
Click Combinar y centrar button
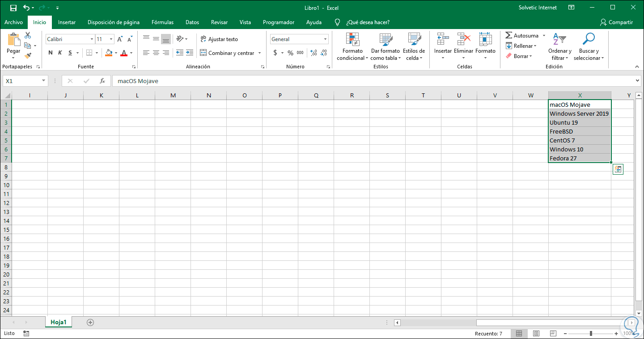click(x=227, y=53)
